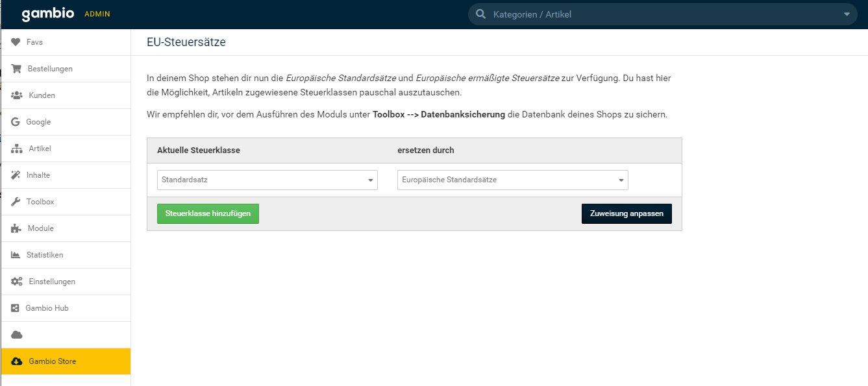Click the Favs heart icon

point(16,42)
